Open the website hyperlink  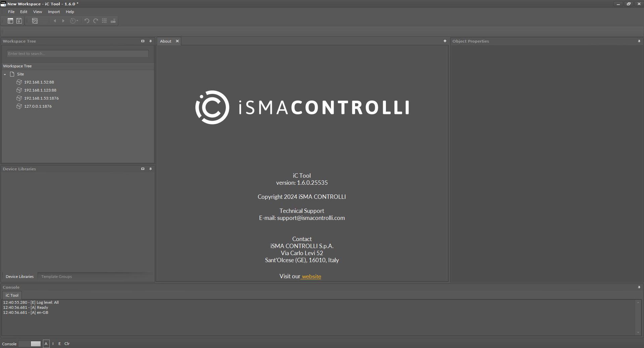pos(311,276)
